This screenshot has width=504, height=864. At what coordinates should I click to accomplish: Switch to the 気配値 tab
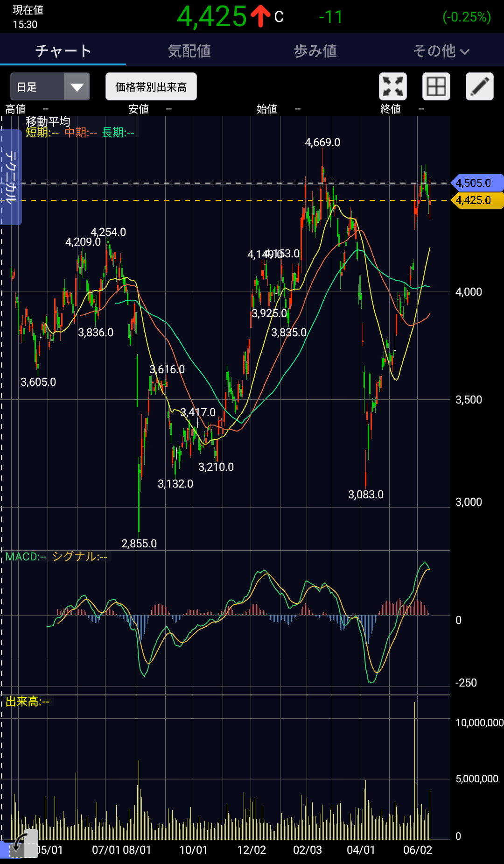pyautogui.click(x=189, y=51)
